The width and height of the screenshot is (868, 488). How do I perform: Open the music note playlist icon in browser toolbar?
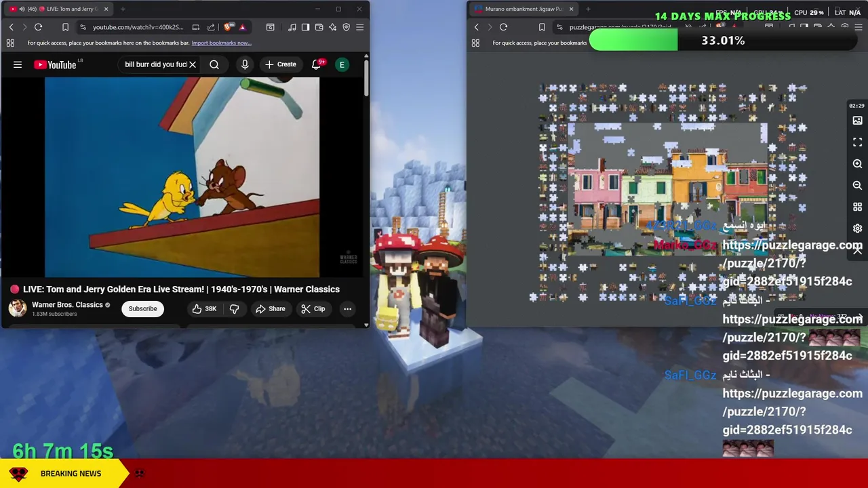[292, 27]
